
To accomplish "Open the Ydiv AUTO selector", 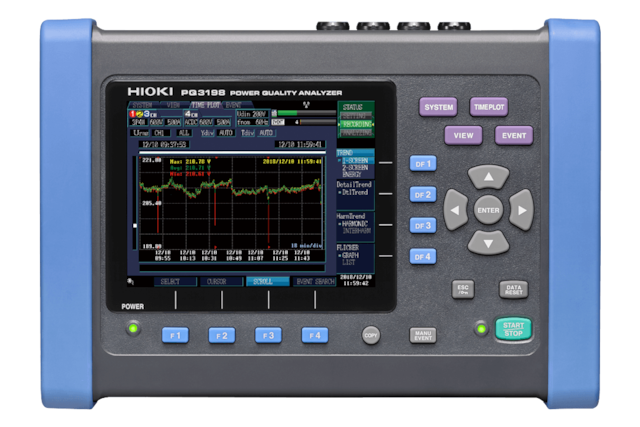I will point(226,133).
